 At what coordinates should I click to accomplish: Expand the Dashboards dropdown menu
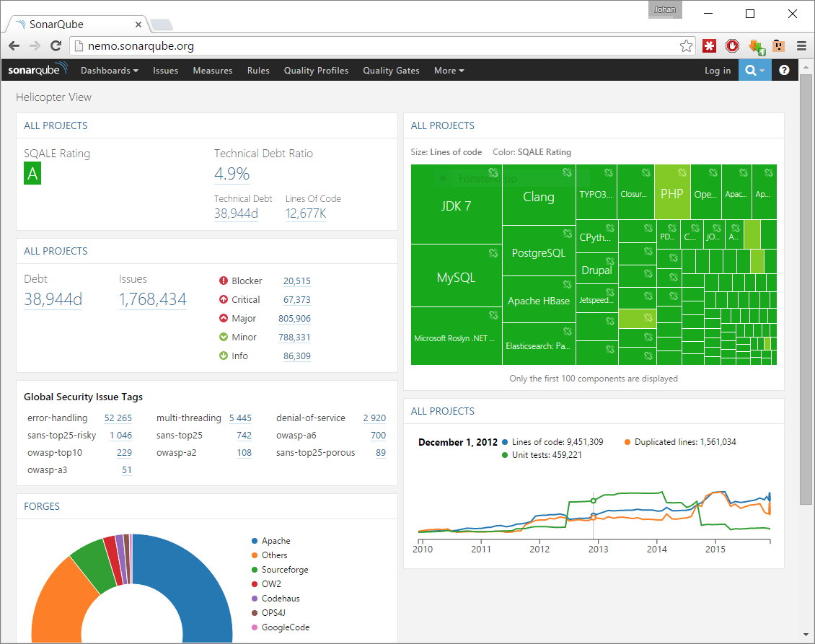click(109, 70)
